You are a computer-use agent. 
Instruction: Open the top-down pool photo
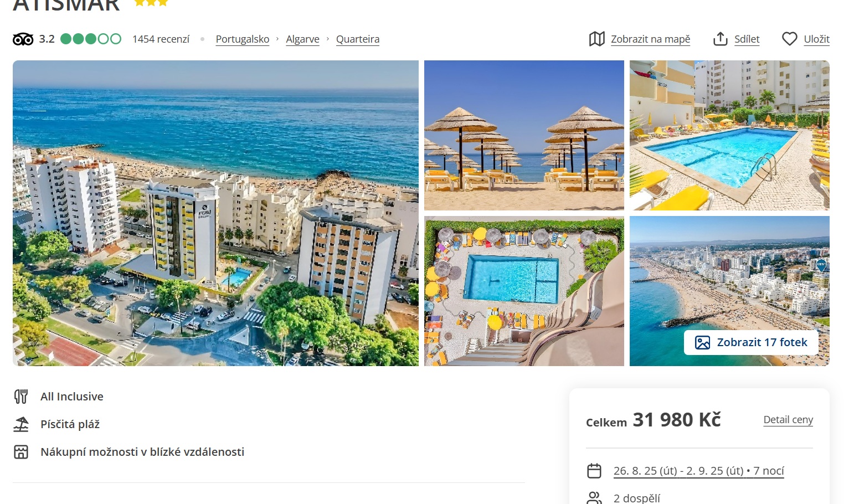click(x=524, y=291)
